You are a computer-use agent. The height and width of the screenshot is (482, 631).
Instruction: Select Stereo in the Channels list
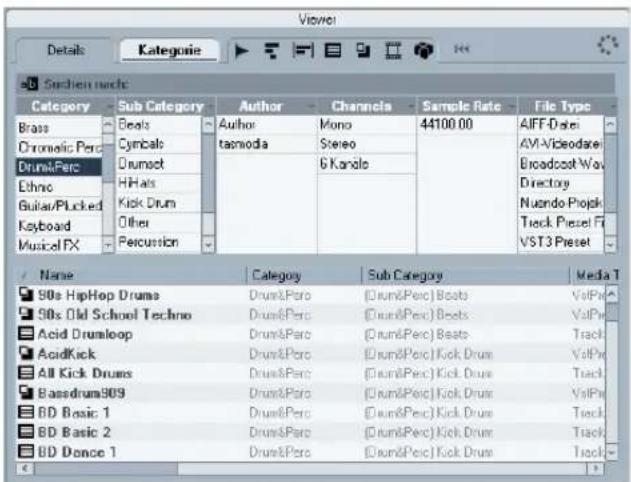(x=367, y=144)
